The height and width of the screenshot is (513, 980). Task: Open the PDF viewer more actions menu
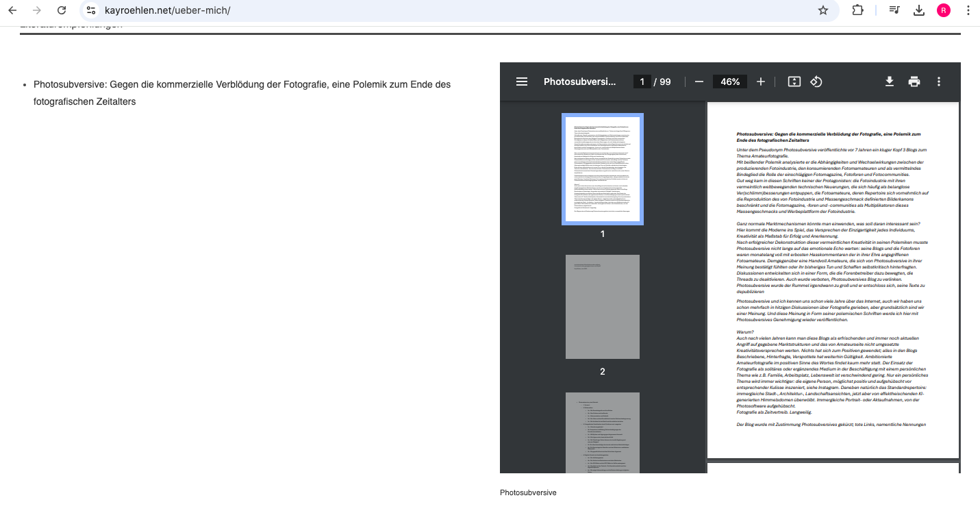coord(939,82)
